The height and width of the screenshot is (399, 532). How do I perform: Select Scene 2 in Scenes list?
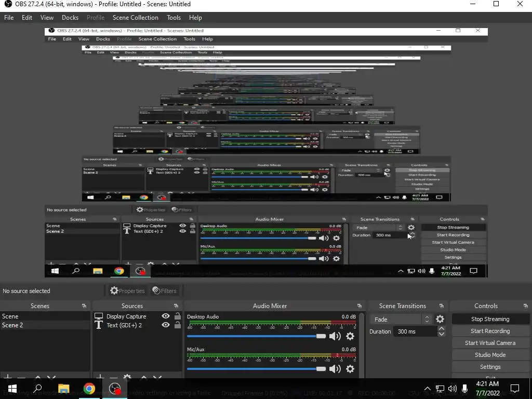click(45, 325)
